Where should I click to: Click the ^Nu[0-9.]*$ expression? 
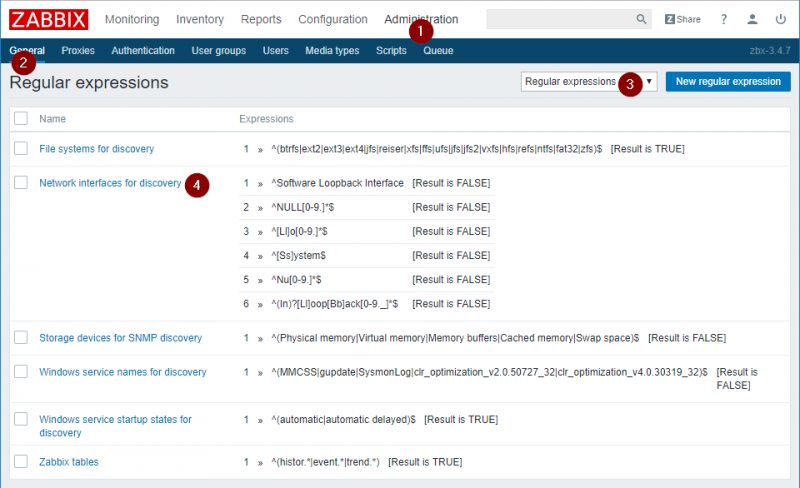(x=296, y=280)
